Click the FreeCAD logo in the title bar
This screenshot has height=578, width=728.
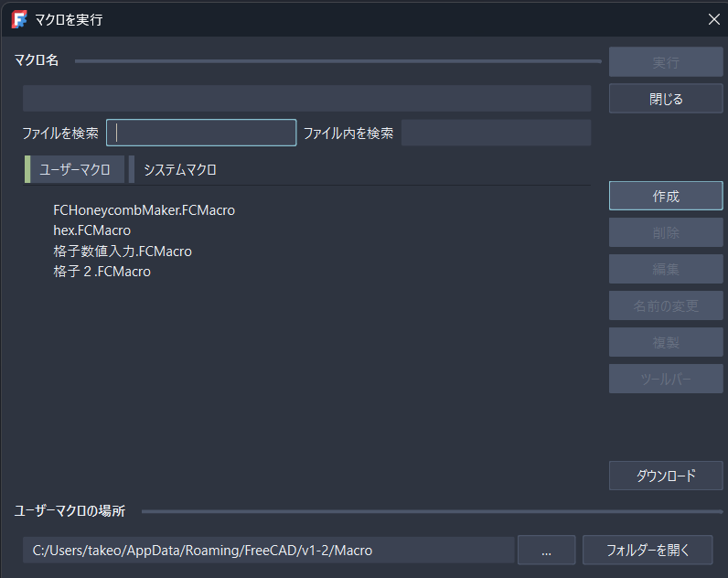click(18, 18)
